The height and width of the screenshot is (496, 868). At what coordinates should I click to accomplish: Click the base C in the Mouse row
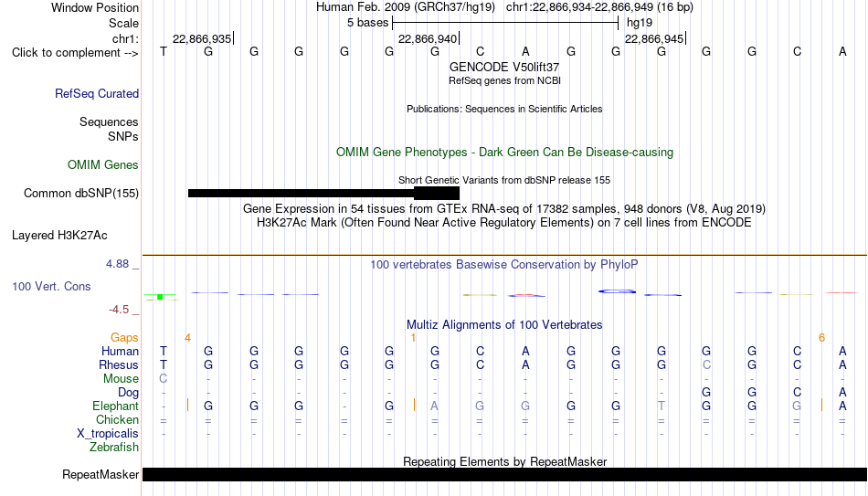pyautogui.click(x=164, y=379)
